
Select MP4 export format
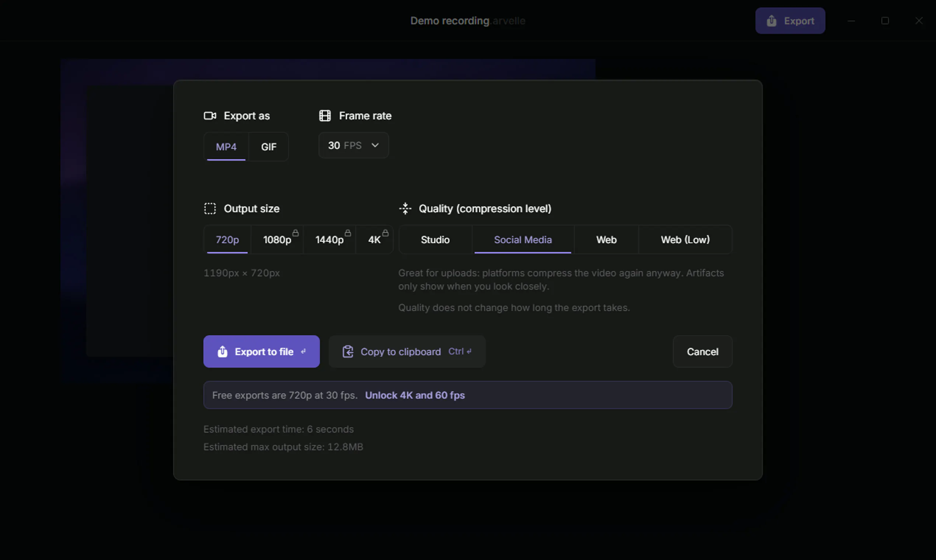(226, 146)
